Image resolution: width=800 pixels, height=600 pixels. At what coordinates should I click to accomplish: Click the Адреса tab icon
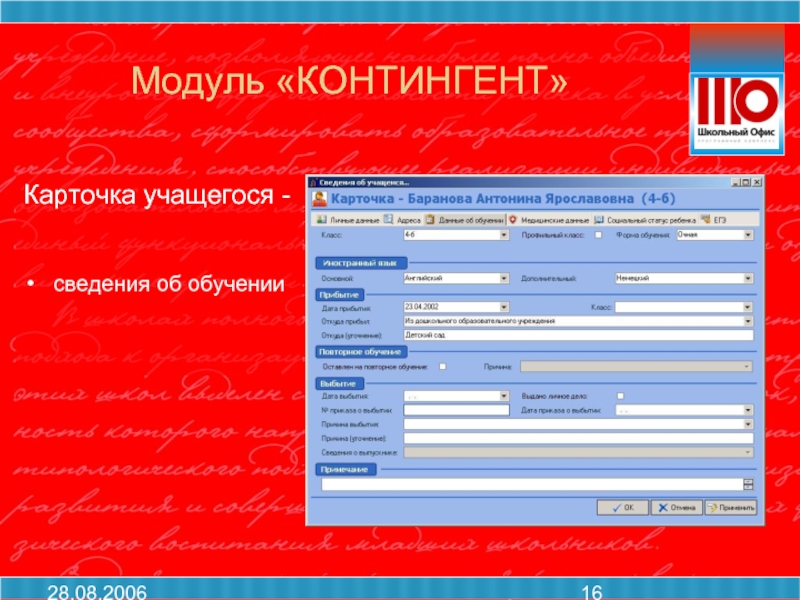point(389,219)
